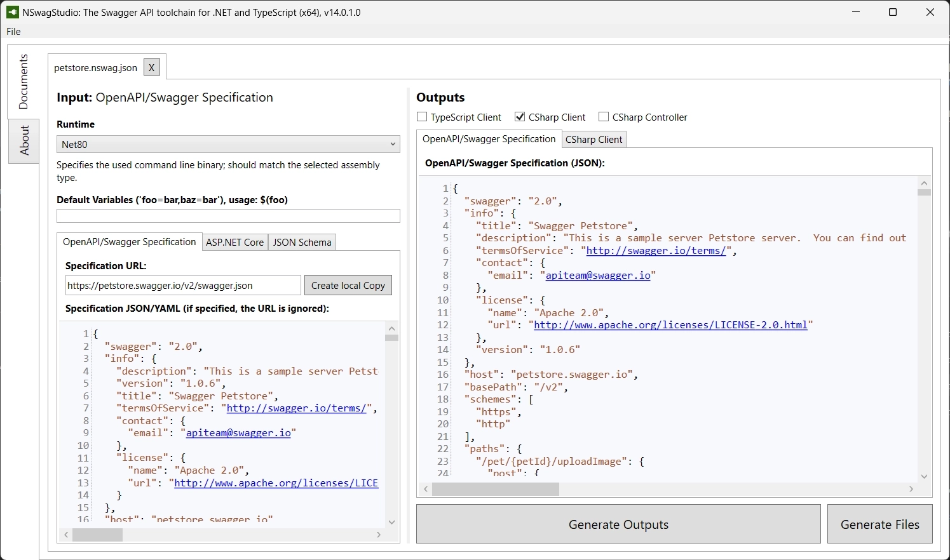Uncheck the CSharp Client checkbox

(x=520, y=117)
